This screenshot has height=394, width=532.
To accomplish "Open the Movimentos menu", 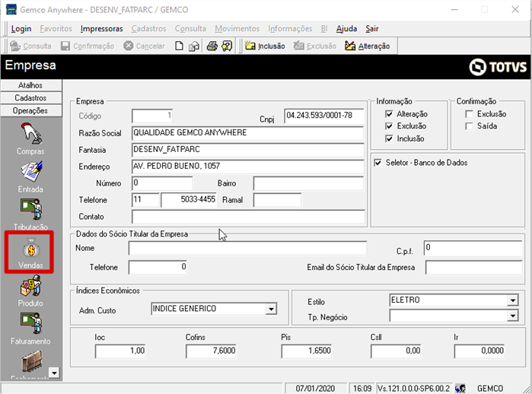I will pos(237,29).
